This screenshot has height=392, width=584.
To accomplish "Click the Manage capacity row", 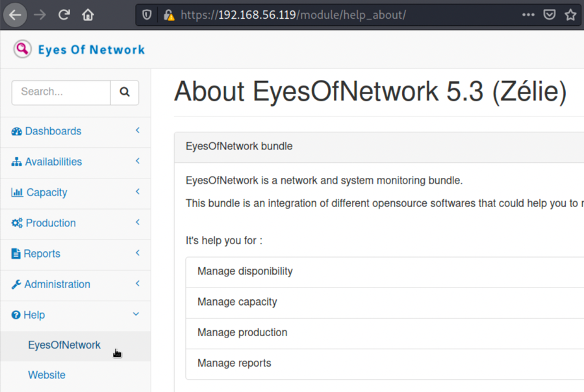I will pyautogui.click(x=385, y=302).
